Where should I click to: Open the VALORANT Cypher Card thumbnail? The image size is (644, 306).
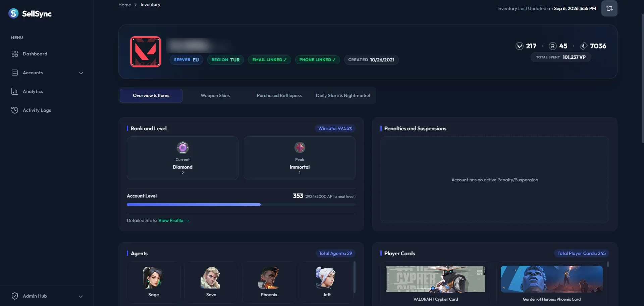click(435, 279)
